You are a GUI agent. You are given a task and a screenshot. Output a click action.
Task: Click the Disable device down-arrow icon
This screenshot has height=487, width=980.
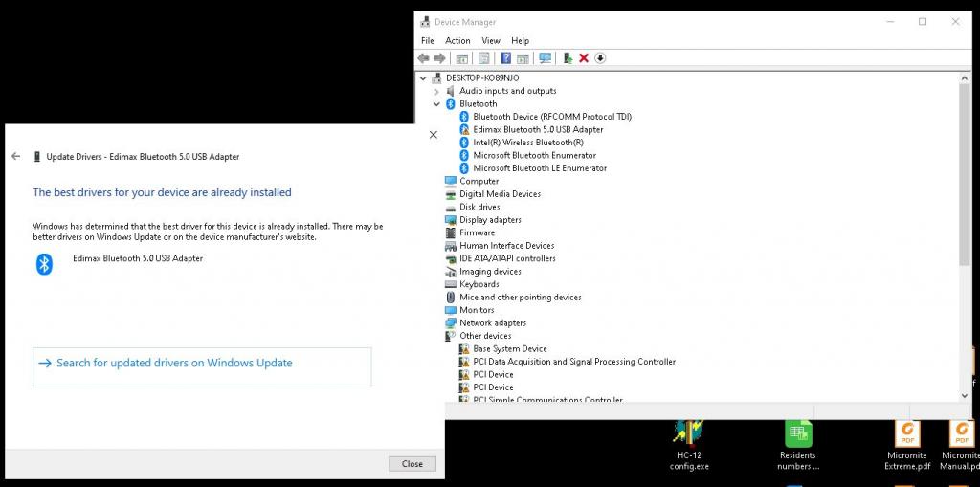[600, 58]
